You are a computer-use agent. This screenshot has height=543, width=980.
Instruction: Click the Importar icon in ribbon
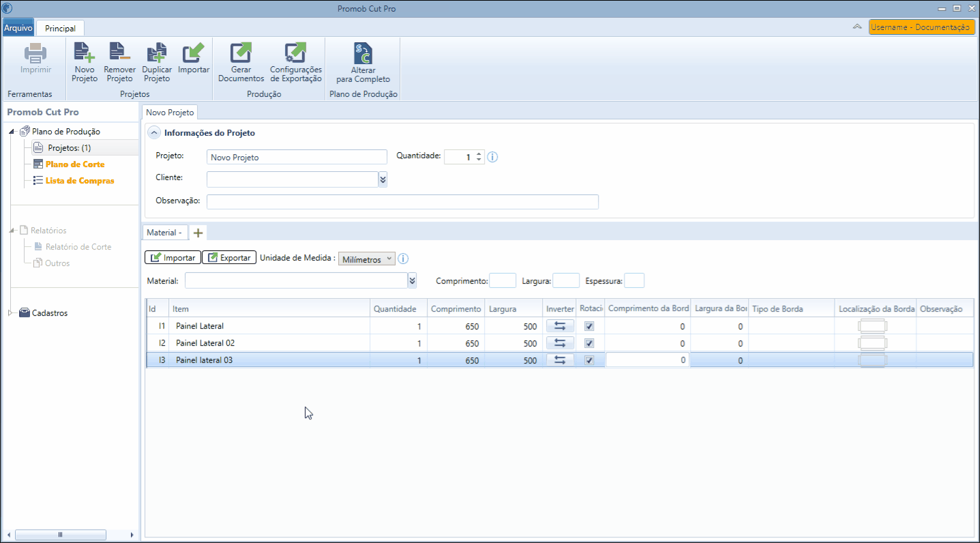pyautogui.click(x=194, y=53)
